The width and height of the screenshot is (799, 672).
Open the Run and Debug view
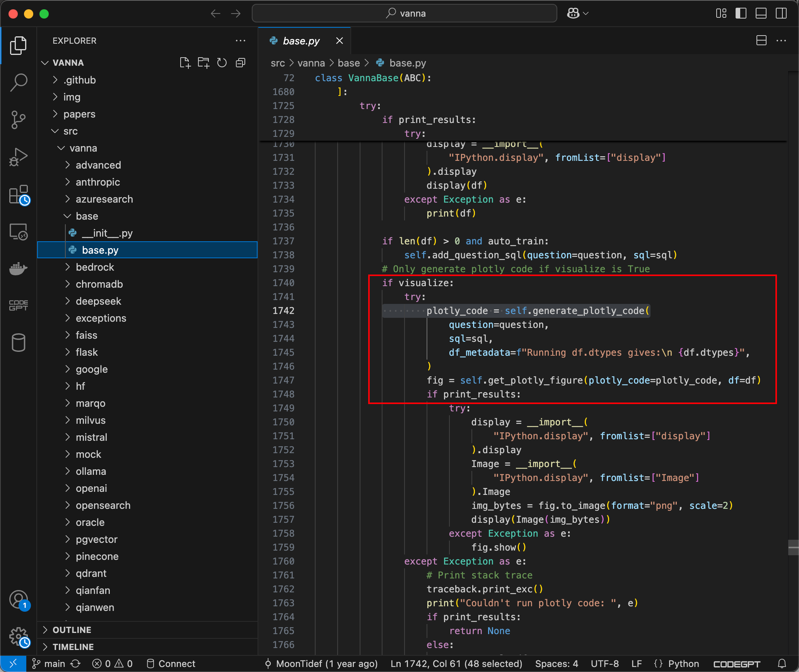pyautogui.click(x=18, y=157)
